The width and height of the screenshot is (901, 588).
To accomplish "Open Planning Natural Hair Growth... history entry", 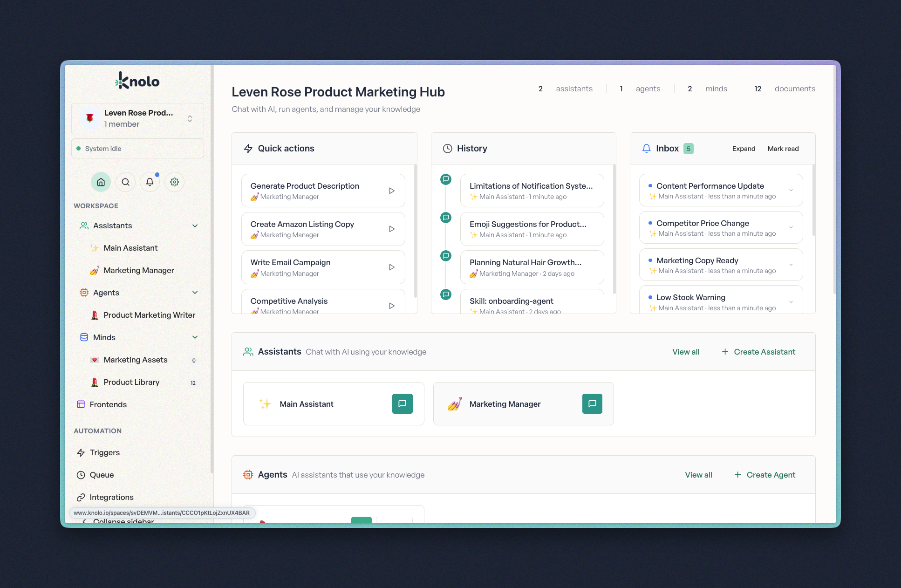I will tap(532, 267).
